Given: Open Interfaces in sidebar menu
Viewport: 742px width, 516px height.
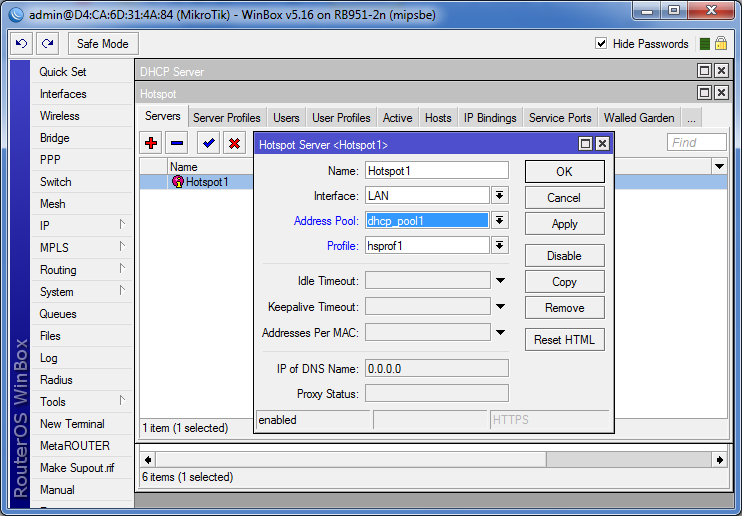Looking at the screenshot, I should (81, 94).
